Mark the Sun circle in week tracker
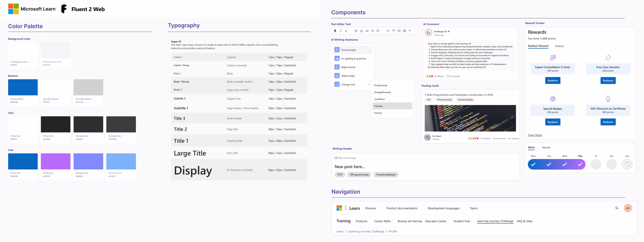This screenshot has width=644, height=242. pos(627,164)
